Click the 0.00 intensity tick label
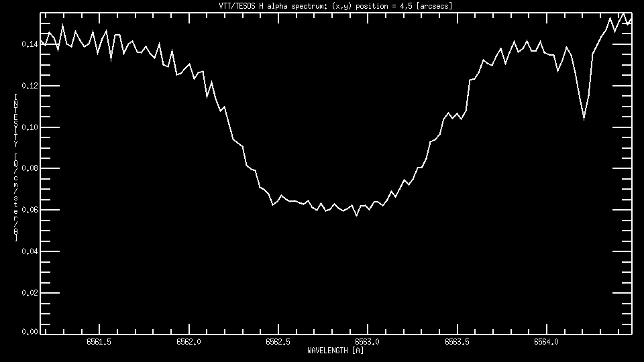 pyautogui.click(x=30, y=332)
